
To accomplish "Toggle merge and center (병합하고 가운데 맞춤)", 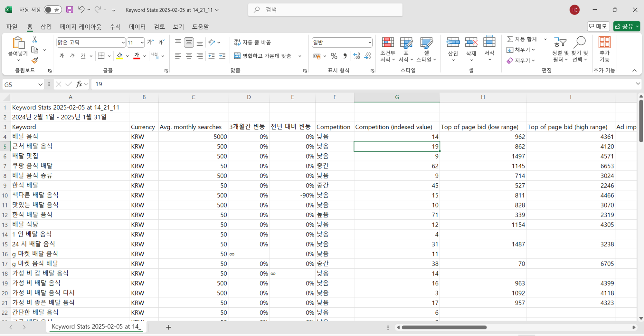I will click(x=263, y=56).
